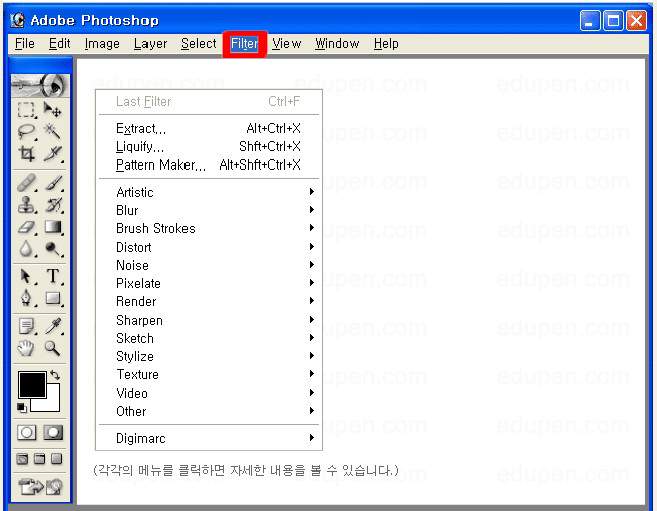Open the Window menu
Image resolution: width=657 pixels, height=511 pixels.
[337, 44]
